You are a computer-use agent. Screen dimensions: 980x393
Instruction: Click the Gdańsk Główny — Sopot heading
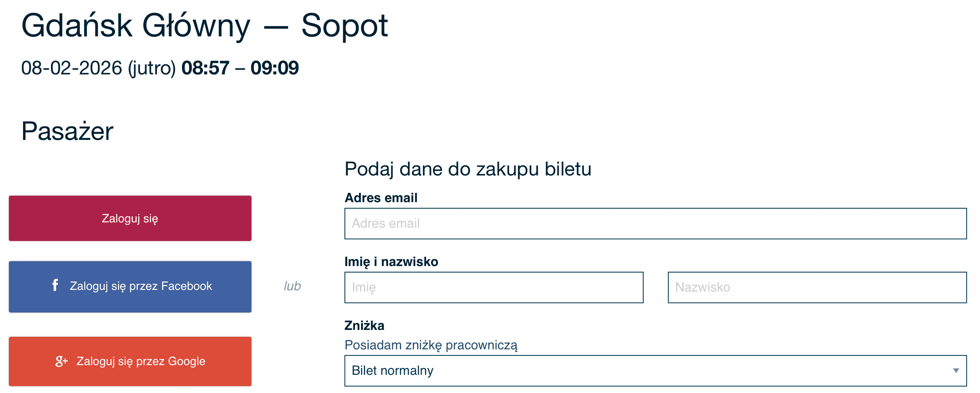pos(204,26)
